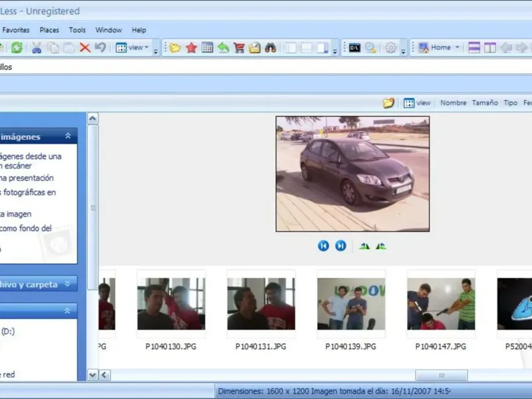Open the Window menu

(108, 30)
